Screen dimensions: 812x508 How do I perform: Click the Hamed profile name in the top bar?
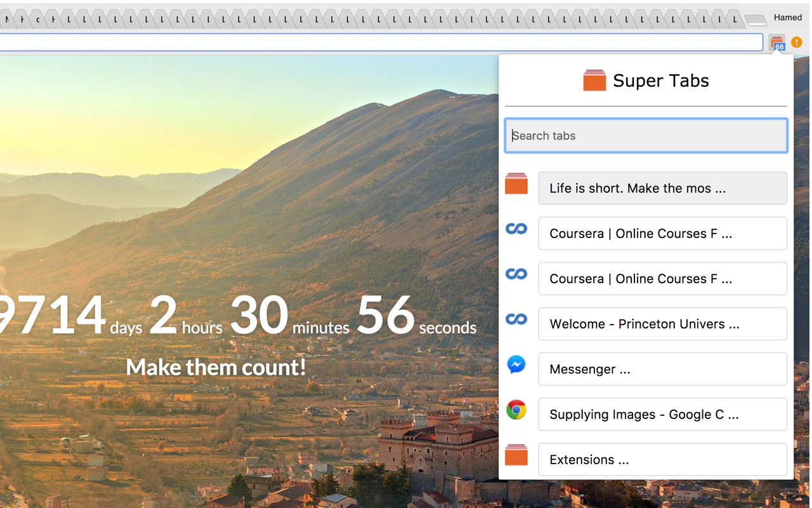coord(788,17)
